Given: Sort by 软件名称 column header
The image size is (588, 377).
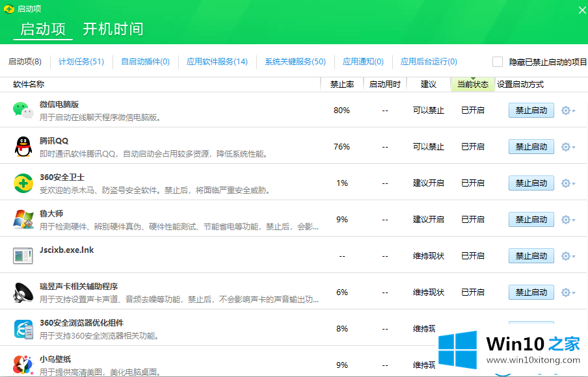Looking at the screenshot, I should coord(29,84).
